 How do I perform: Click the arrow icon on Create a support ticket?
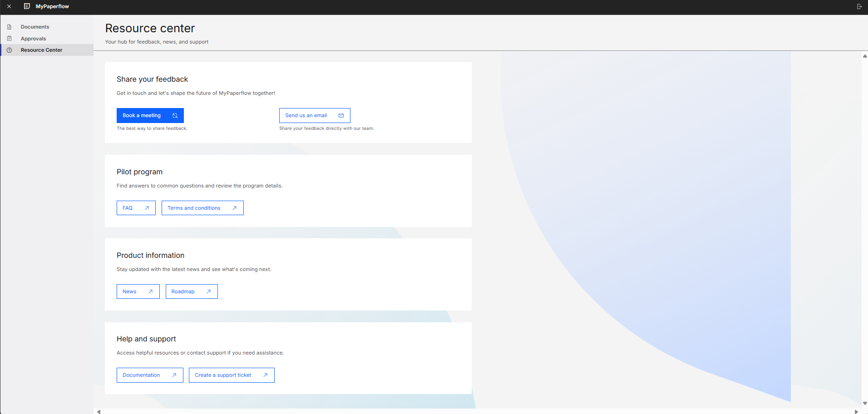(x=265, y=375)
